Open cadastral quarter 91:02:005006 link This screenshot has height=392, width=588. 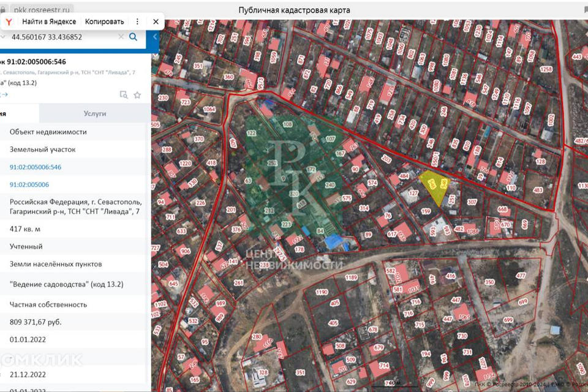29,184
